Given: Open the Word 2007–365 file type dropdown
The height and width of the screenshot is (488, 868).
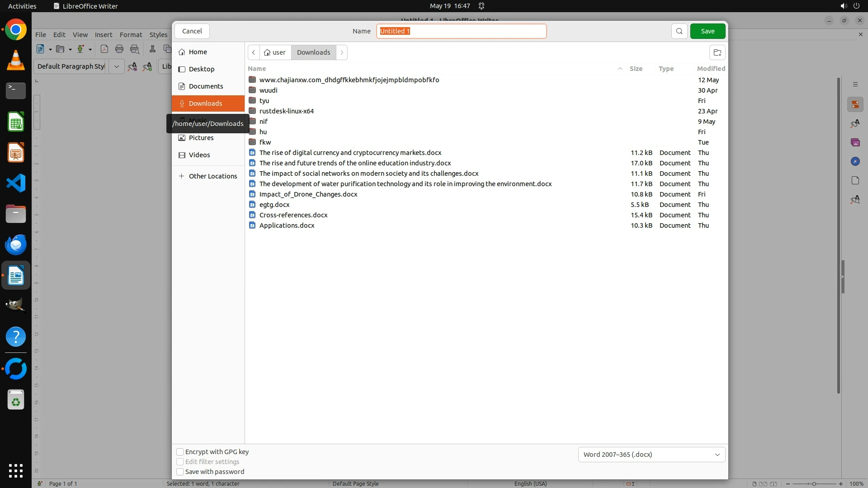Looking at the screenshot, I should 651,455.
